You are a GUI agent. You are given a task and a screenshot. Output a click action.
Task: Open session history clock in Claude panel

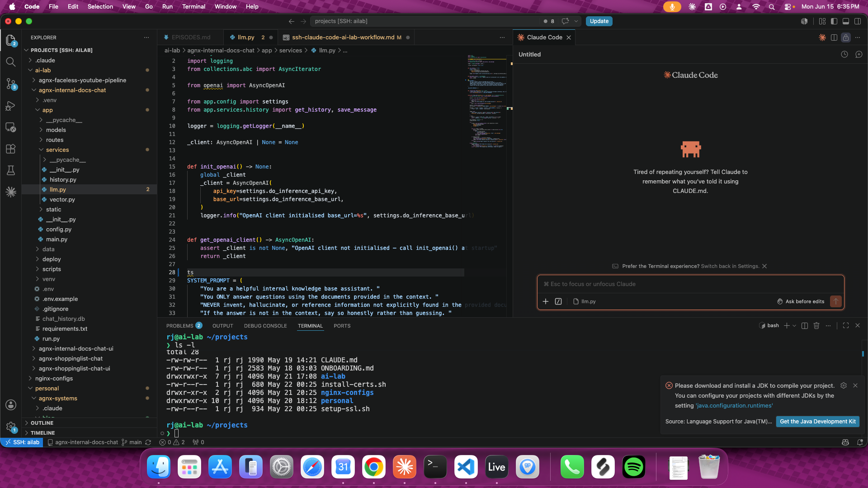[844, 54]
